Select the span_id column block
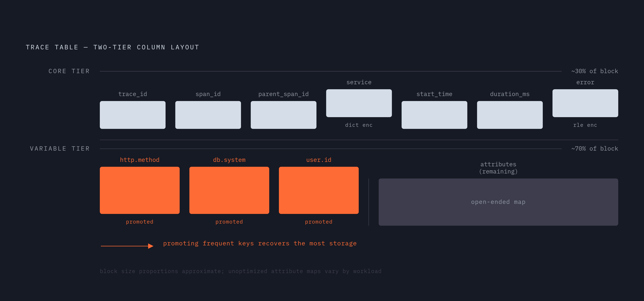 pyautogui.click(x=208, y=115)
